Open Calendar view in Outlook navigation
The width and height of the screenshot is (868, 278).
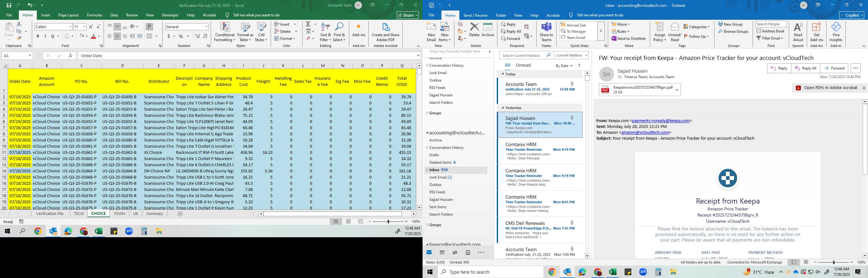tap(442, 252)
